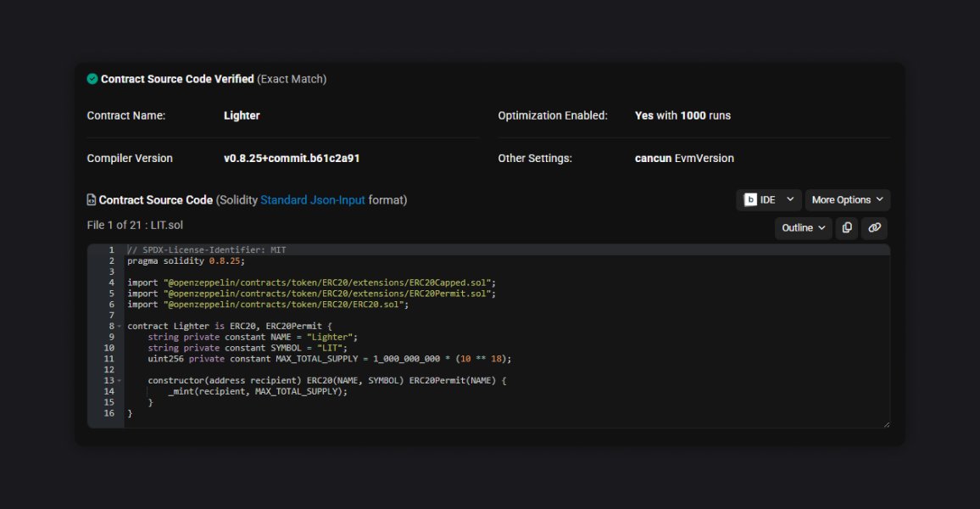Viewport: 980px width, 509px height.
Task: Click the 'Contract Source Code' section heading
Action: click(x=156, y=200)
